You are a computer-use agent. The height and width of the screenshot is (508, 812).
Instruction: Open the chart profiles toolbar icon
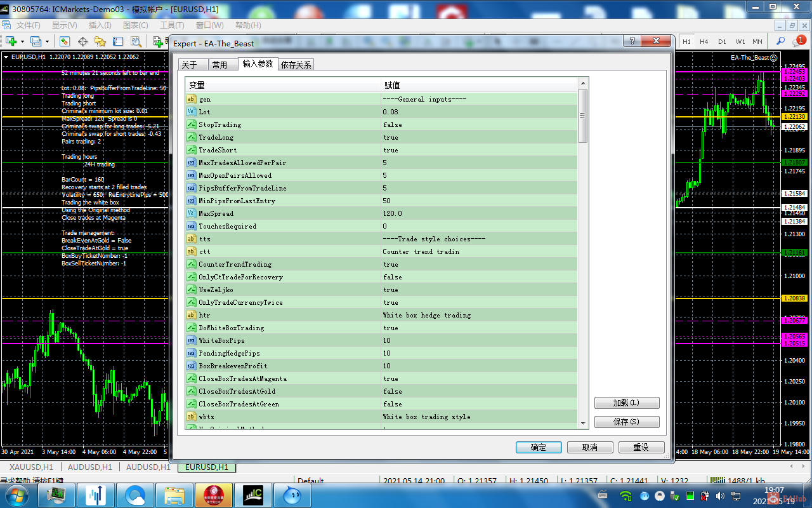(x=36, y=41)
